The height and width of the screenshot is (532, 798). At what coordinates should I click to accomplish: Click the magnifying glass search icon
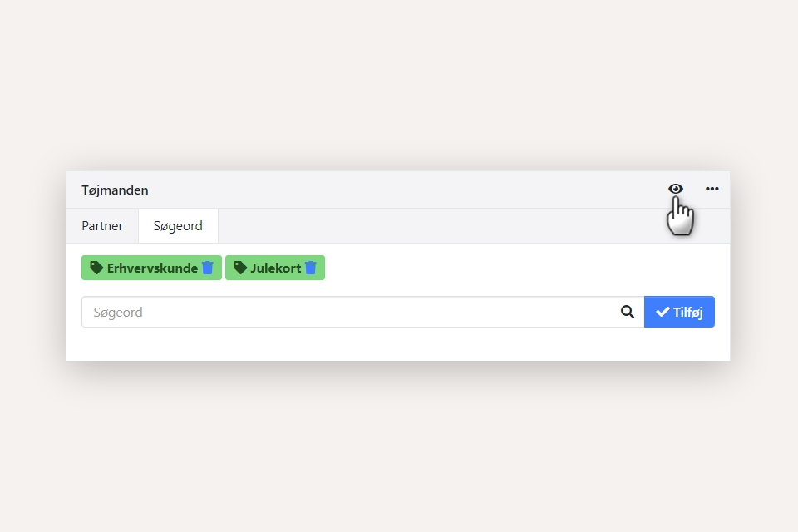628,312
